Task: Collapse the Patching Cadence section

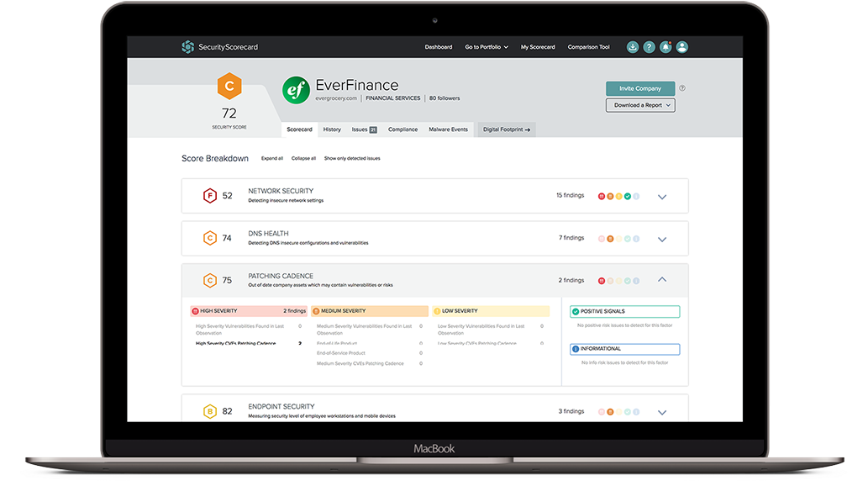Action: click(662, 280)
